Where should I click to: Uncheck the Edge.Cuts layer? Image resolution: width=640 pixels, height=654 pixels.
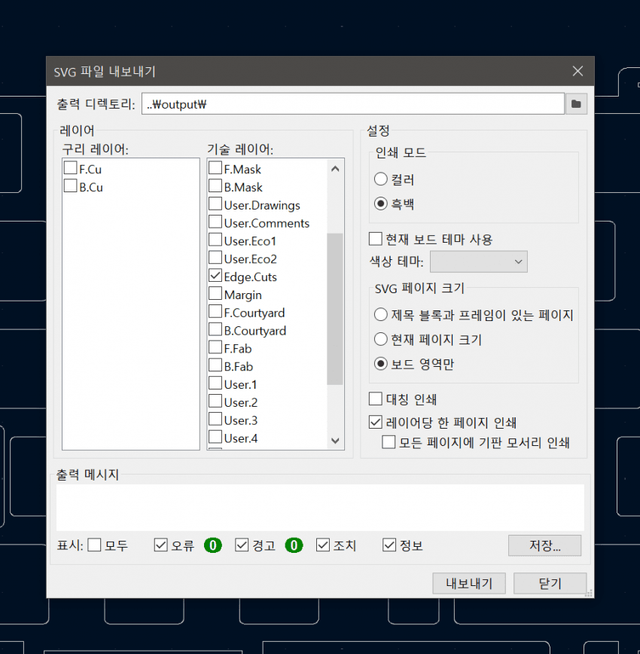click(x=216, y=276)
